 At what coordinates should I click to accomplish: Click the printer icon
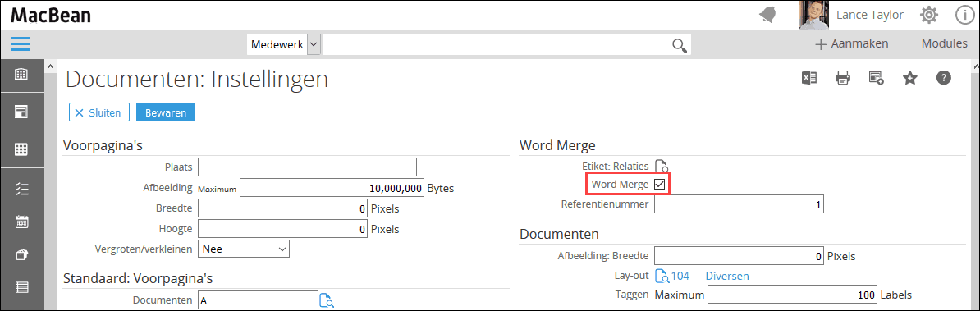842,78
